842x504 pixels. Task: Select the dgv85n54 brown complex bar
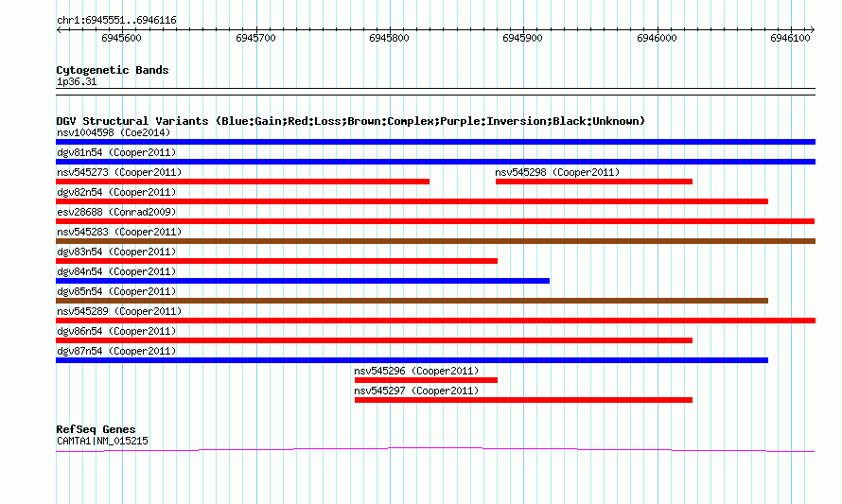click(412, 301)
